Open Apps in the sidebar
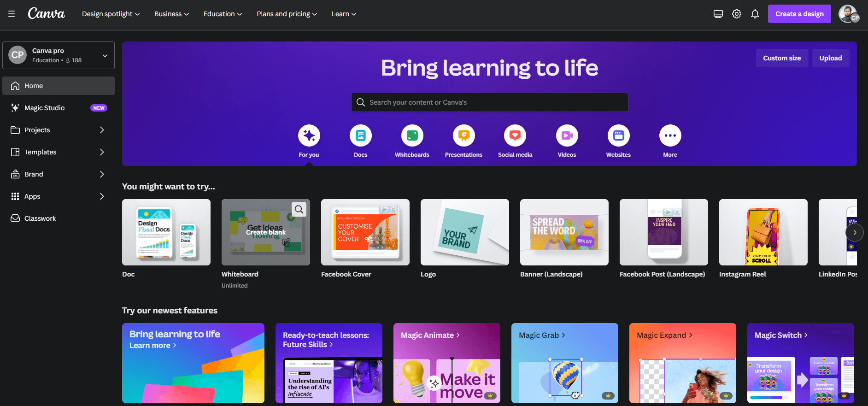The image size is (868, 406). pos(59,196)
